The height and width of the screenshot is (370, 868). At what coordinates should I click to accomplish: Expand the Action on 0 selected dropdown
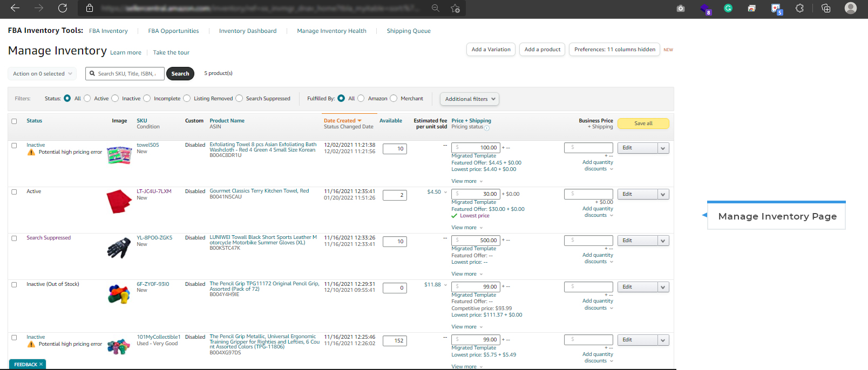coord(42,74)
